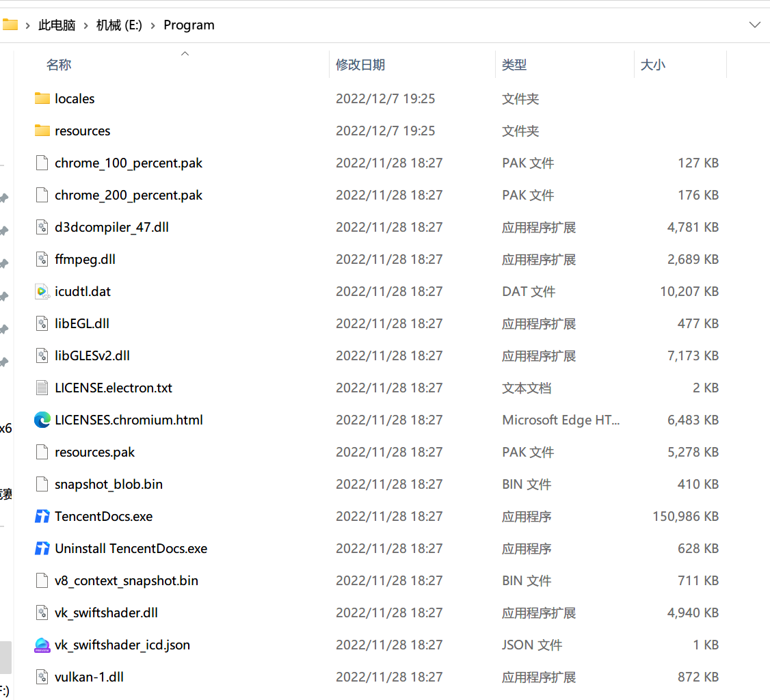Select libGLESv2.dll file name
Screen dimensions: 770x700
coord(92,356)
